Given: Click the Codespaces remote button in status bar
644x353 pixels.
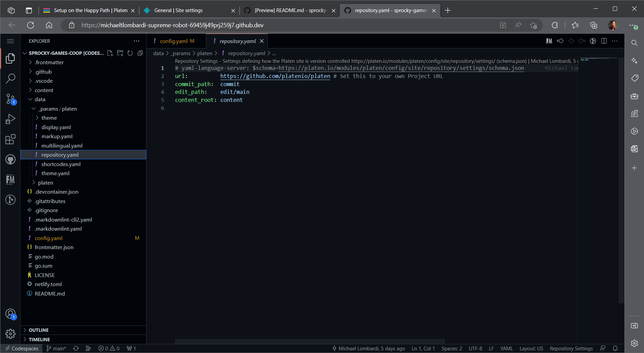Looking at the screenshot, I should click(x=22, y=349).
